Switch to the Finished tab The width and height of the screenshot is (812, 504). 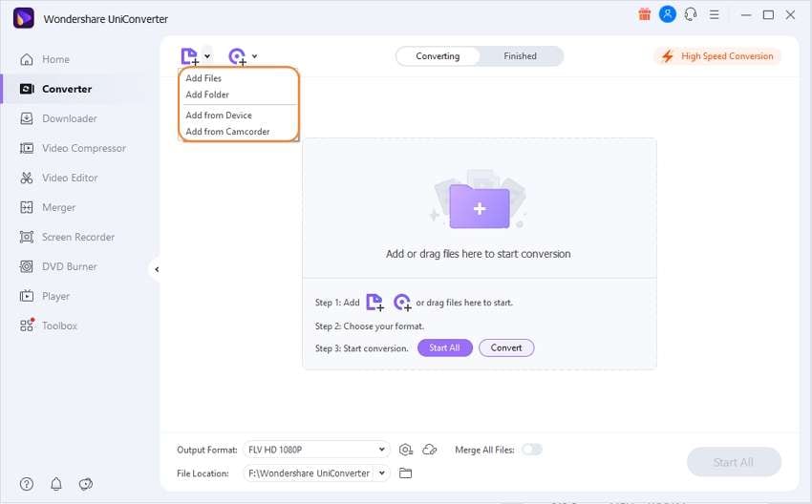pos(520,56)
